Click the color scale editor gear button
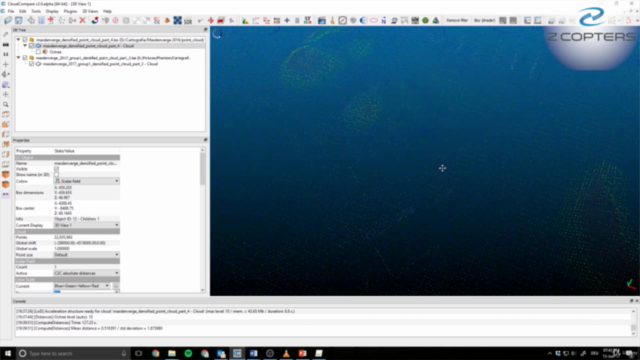Viewport: 640px width, 360px height. 116,286
